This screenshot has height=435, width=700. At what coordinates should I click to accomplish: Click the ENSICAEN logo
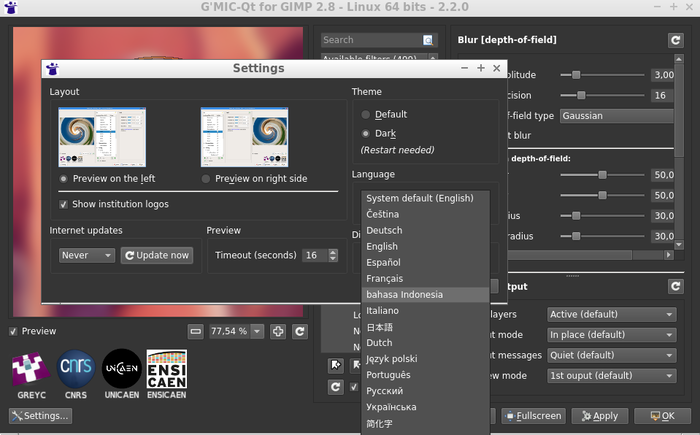[x=167, y=374]
